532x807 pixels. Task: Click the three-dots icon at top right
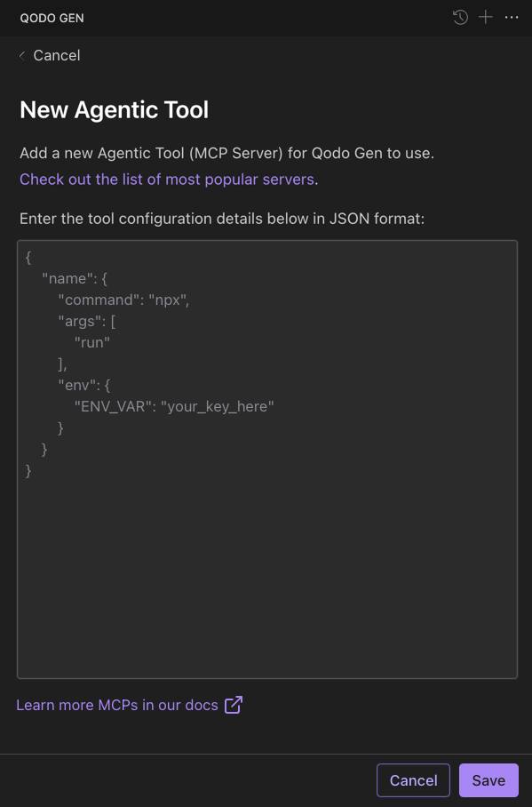(511, 17)
